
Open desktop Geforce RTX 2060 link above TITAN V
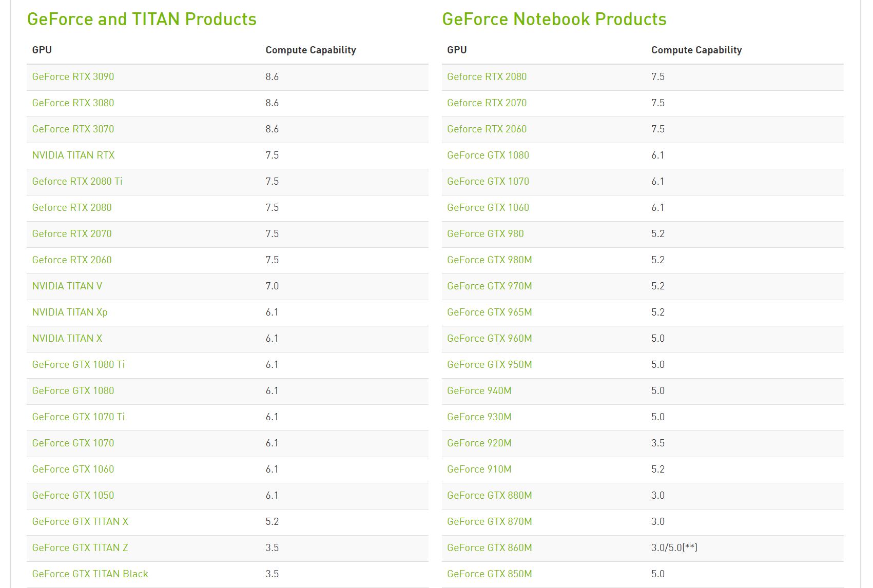pos(72,260)
